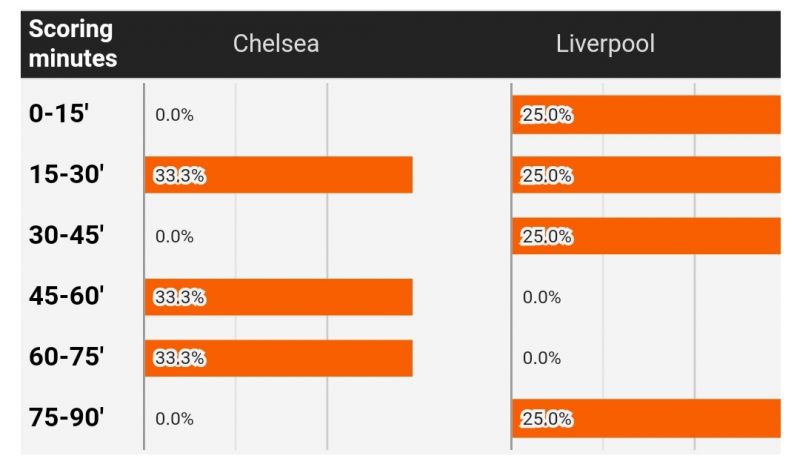Click the Chelsea column header
The image size is (800, 470).
276,44
